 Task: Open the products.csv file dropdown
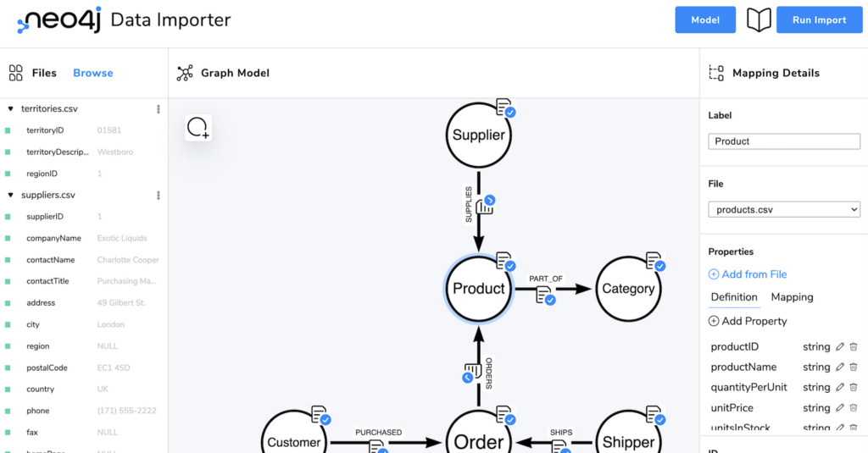(x=784, y=210)
